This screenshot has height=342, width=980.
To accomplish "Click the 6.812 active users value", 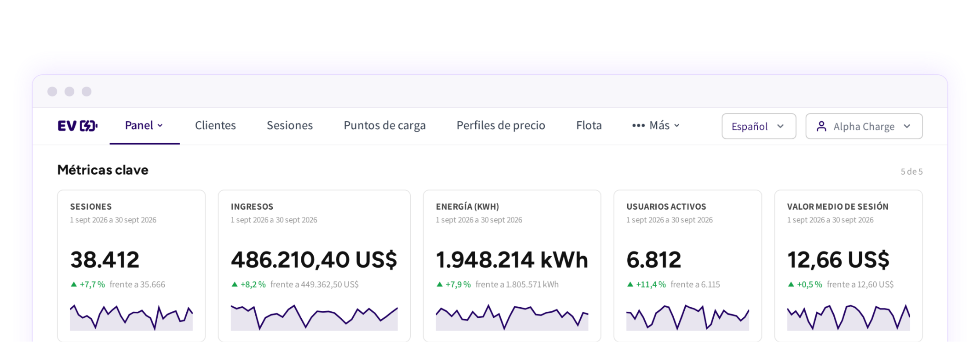I will 654,260.
